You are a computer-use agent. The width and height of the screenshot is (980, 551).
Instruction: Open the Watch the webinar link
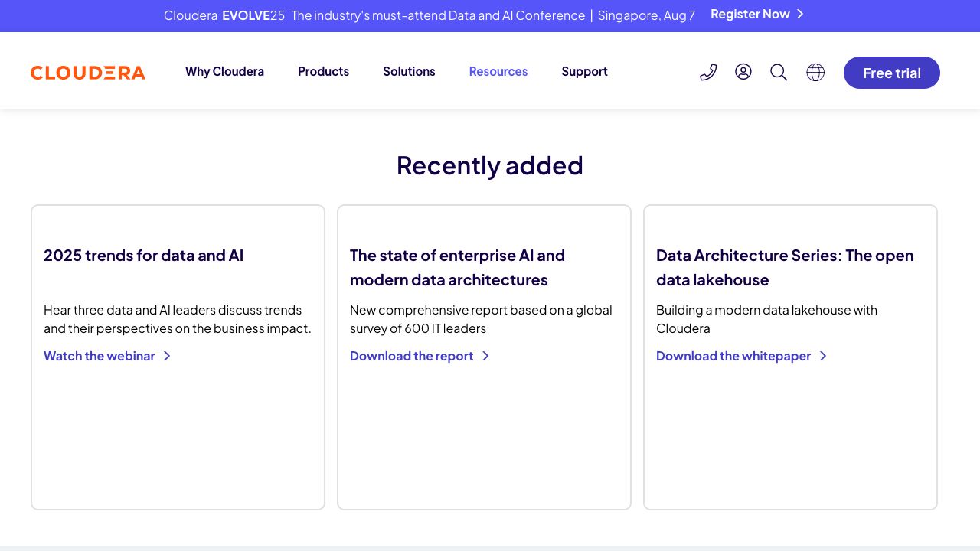(x=99, y=356)
